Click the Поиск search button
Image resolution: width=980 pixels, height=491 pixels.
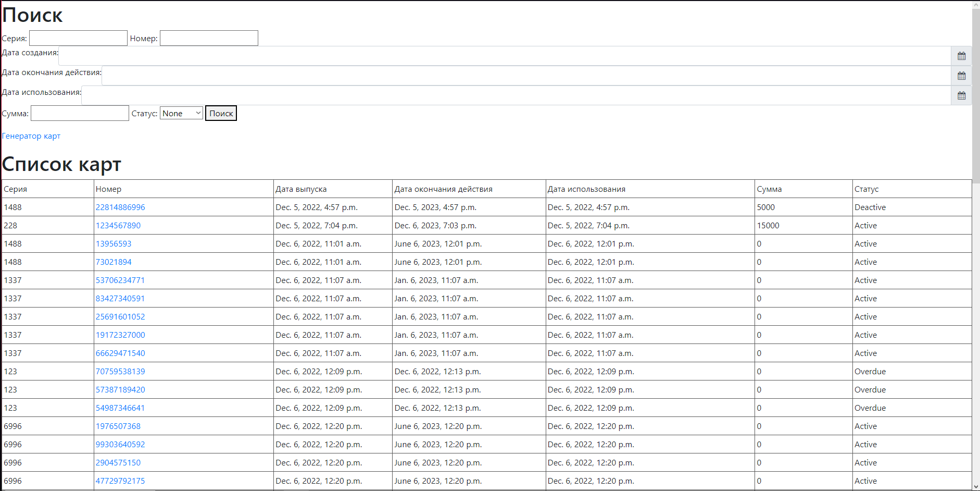point(221,113)
